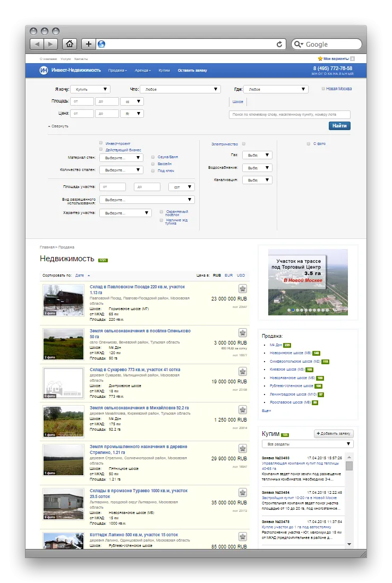Image resolution: width=392 pixels, height=583 pixels.
Task: Open the О компании top link
Action: click(48, 59)
